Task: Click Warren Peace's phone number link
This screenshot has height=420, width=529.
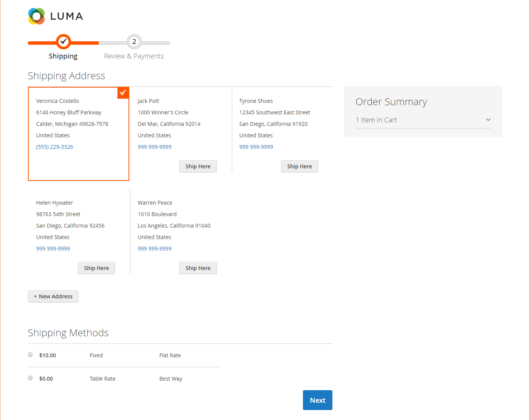Action: (155, 249)
